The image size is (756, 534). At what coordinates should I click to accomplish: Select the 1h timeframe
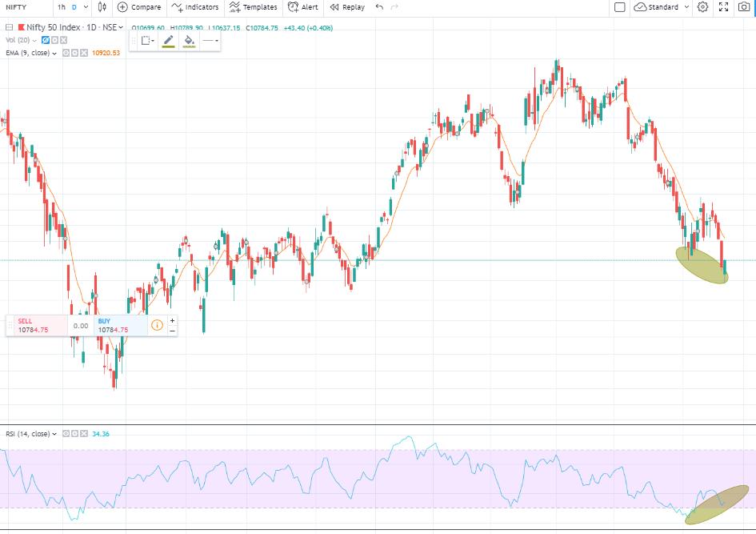[x=62, y=6]
